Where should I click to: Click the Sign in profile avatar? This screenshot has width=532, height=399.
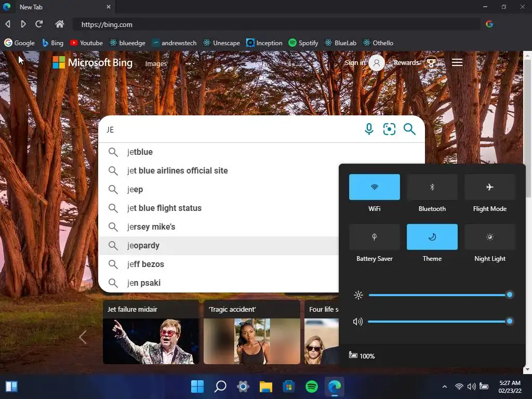click(377, 63)
